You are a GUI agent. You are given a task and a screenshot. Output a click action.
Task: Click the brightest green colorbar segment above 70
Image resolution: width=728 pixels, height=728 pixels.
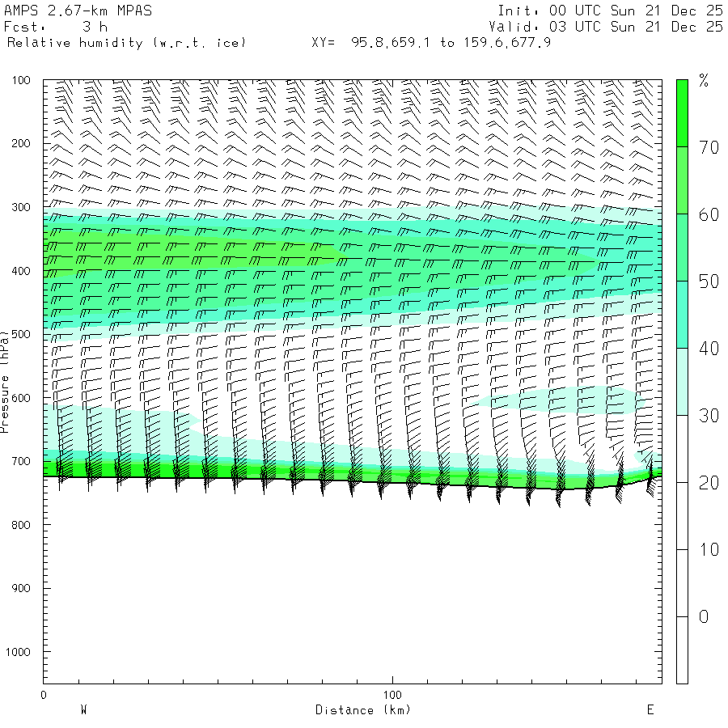(682, 112)
